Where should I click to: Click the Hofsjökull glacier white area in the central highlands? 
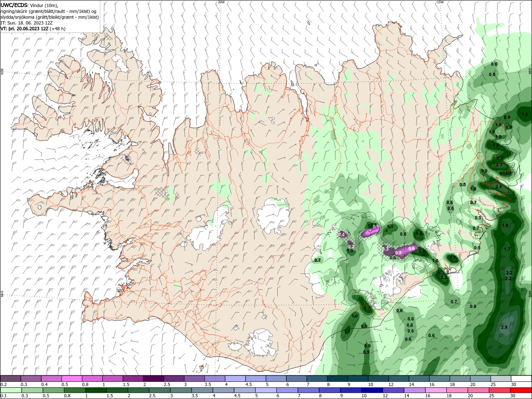pyautogui.click(x=273, y=216)
